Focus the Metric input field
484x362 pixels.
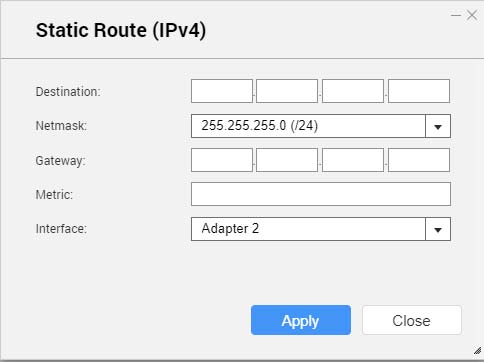pos(321,194)
